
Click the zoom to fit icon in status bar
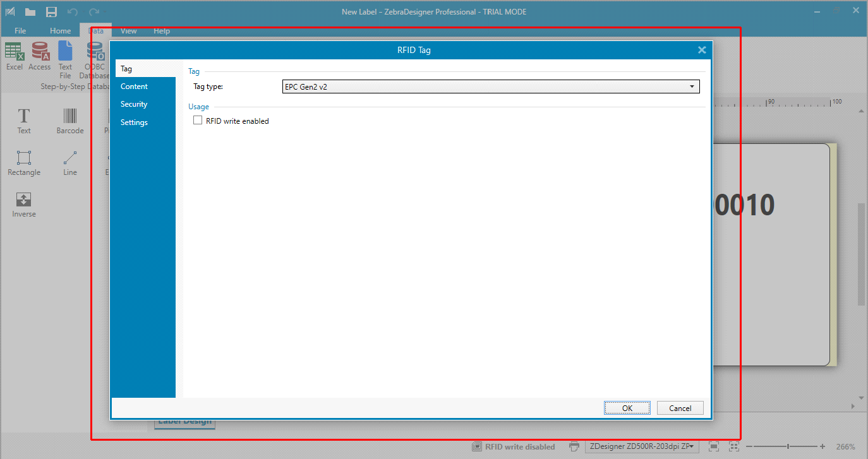click(x=714, y=446)
